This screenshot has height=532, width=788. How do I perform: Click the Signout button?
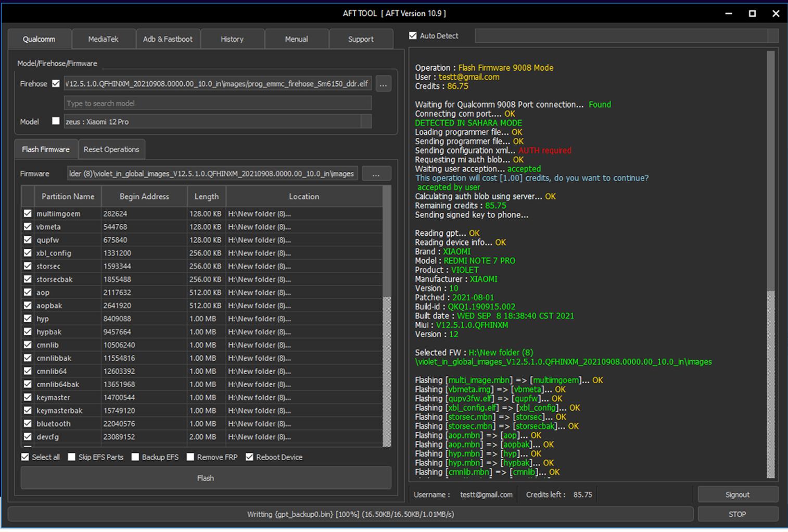(738, 495)
